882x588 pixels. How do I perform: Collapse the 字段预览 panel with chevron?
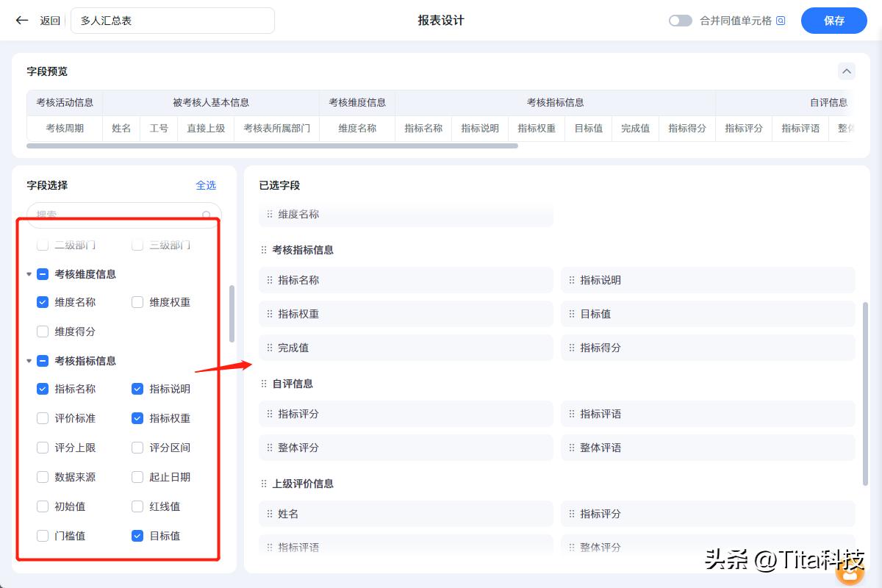pos(847,71)
